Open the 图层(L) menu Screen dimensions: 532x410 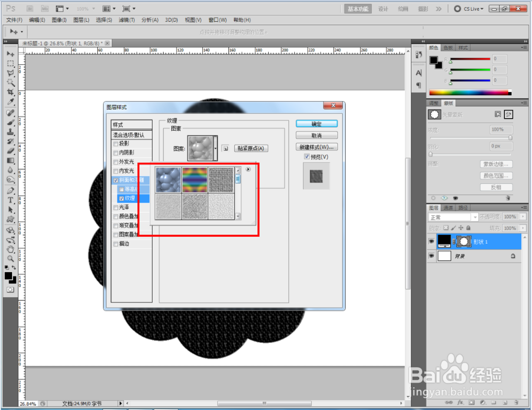[81, 20]
